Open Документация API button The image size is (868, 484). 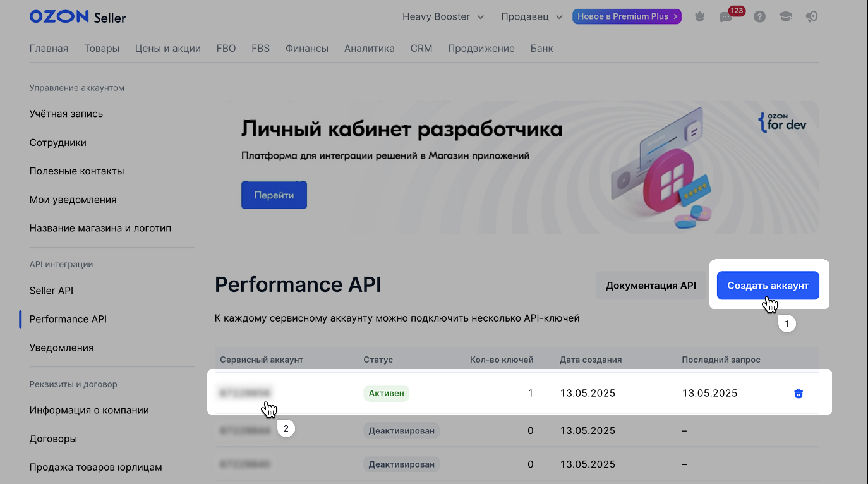pos(650,286)
